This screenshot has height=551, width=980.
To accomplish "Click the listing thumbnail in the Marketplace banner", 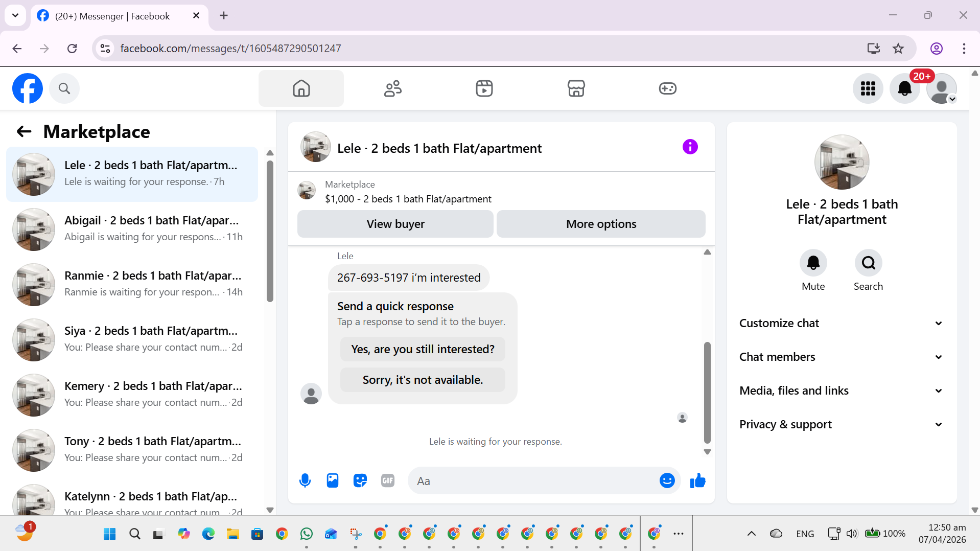I will (x=307, y=190).
